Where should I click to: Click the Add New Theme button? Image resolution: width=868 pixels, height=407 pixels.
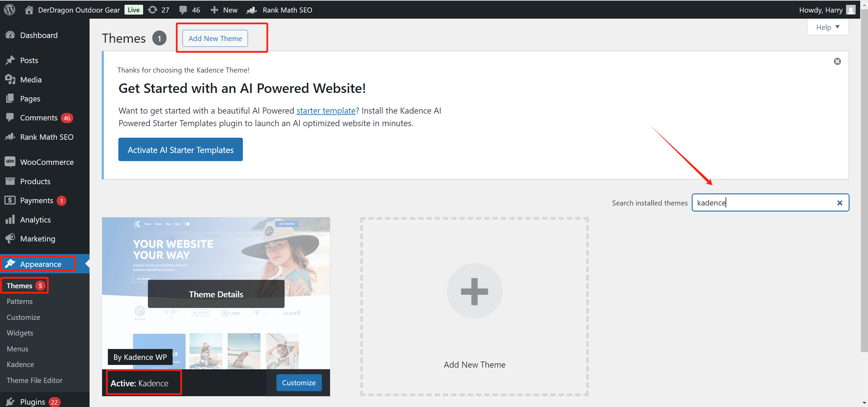pos(215,38)
